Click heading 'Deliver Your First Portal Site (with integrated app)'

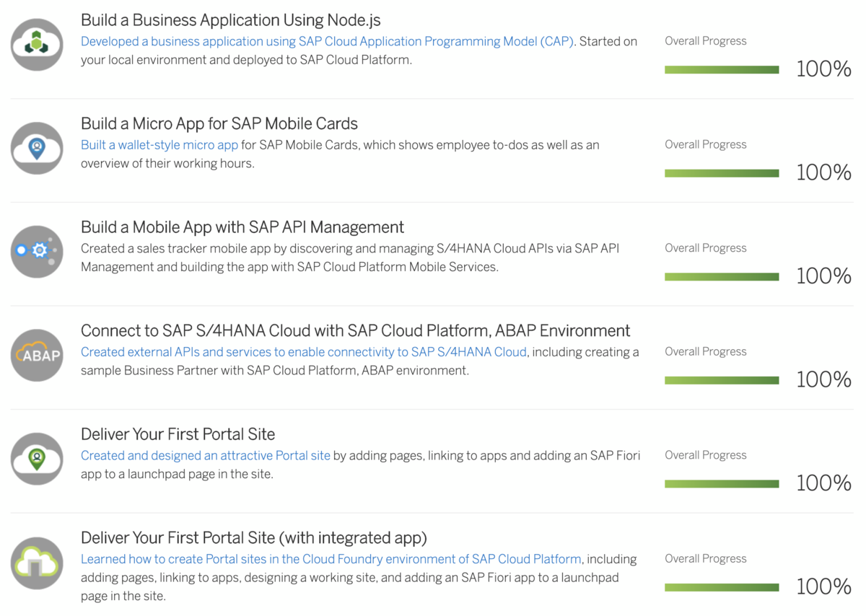point(254,538)
